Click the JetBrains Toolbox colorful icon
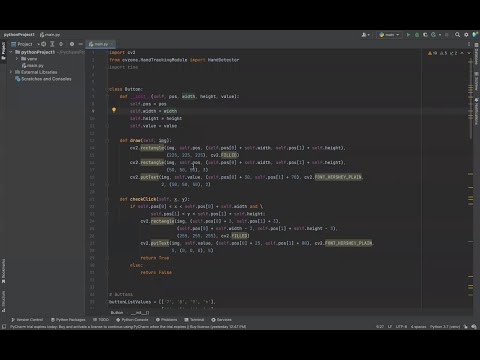480x360 pixels. coord(475,35)
